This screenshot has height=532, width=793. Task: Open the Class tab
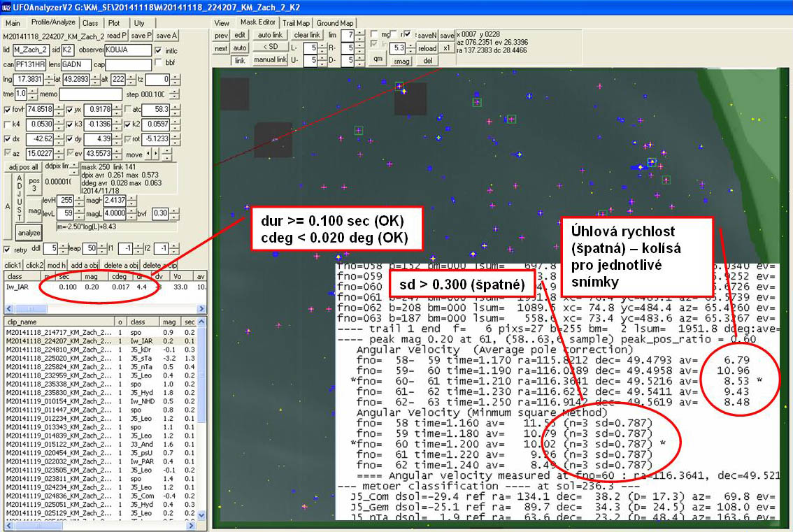(90, 23)
